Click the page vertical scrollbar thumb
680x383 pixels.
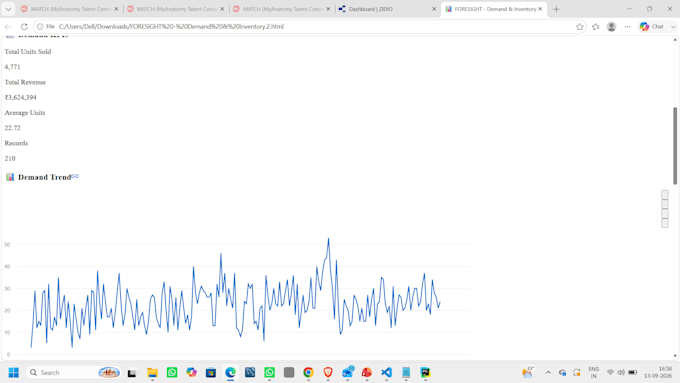pos(675,145)
